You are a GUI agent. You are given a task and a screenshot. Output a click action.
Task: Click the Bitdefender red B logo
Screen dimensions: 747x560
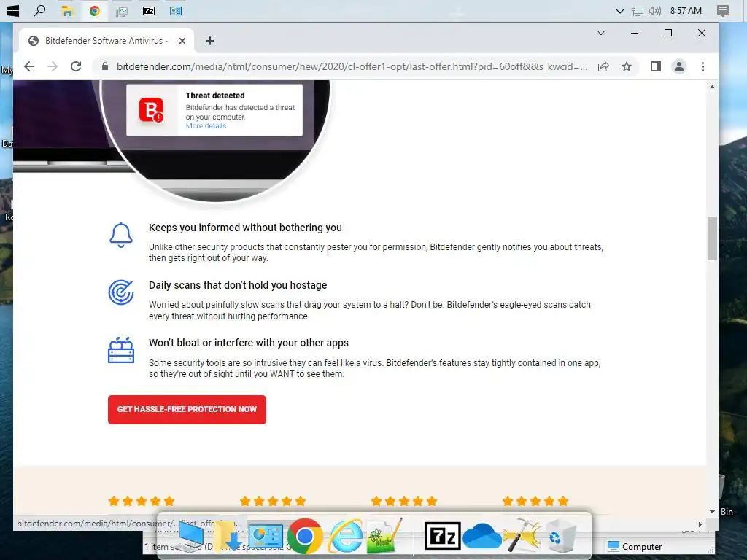coord(152,110)
